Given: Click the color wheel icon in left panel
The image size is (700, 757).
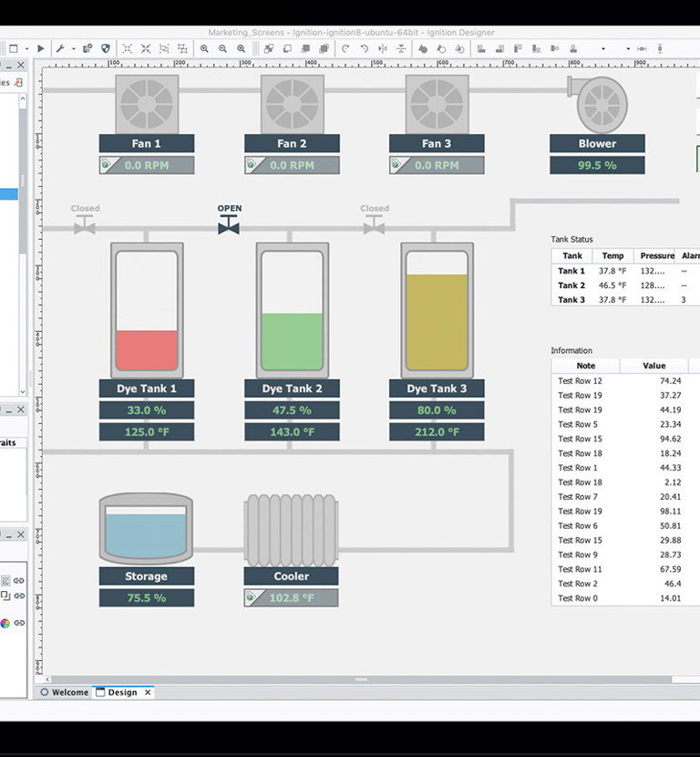Looking at the screenshot, I should click(5, 623).
